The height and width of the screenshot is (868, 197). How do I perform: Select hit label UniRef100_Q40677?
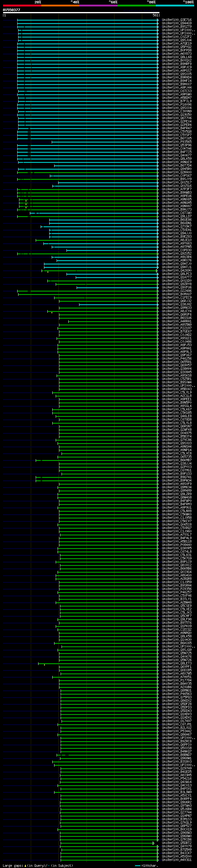tap(177, 155)
